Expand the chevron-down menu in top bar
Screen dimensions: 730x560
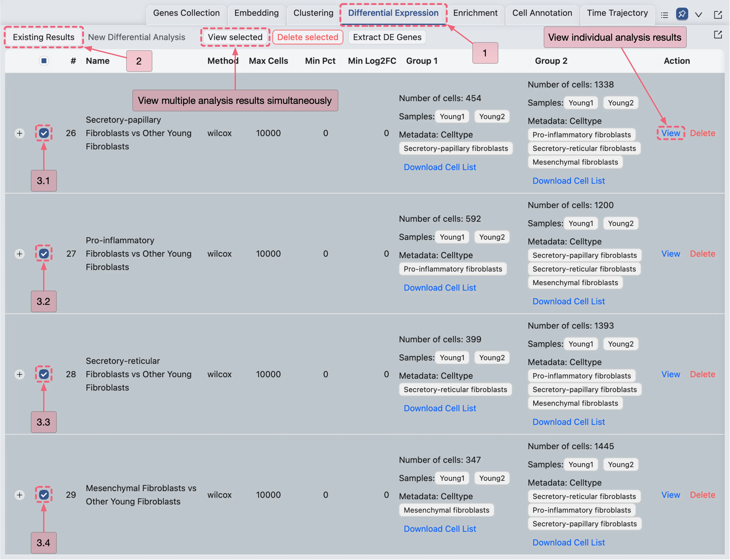(x=699, y=15)
